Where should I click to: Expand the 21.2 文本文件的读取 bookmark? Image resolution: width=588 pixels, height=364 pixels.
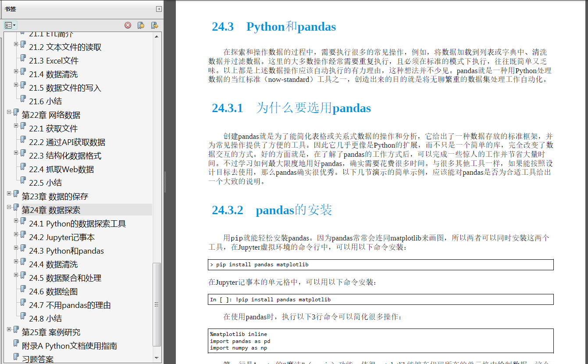[16, 44]
